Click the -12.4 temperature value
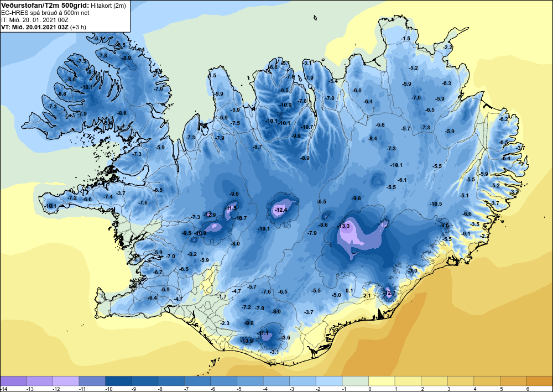This screenshot has width=553, height=392. (x=281, y=210)
